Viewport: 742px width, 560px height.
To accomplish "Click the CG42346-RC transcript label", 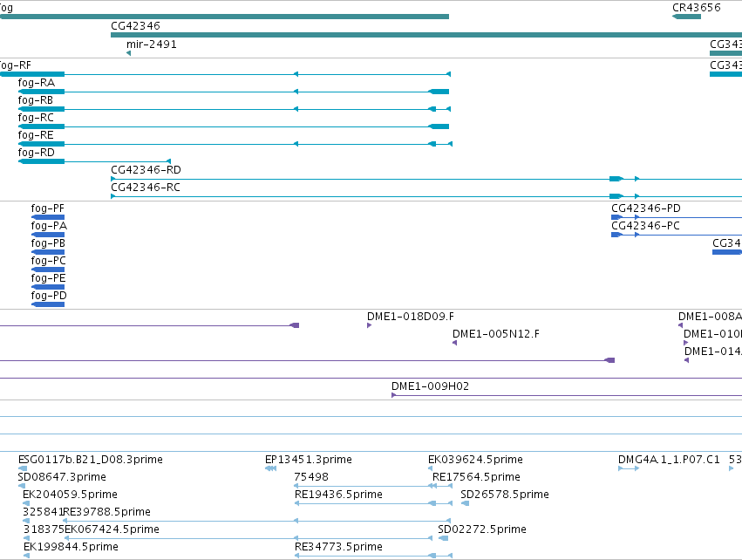I will point(146,188).
